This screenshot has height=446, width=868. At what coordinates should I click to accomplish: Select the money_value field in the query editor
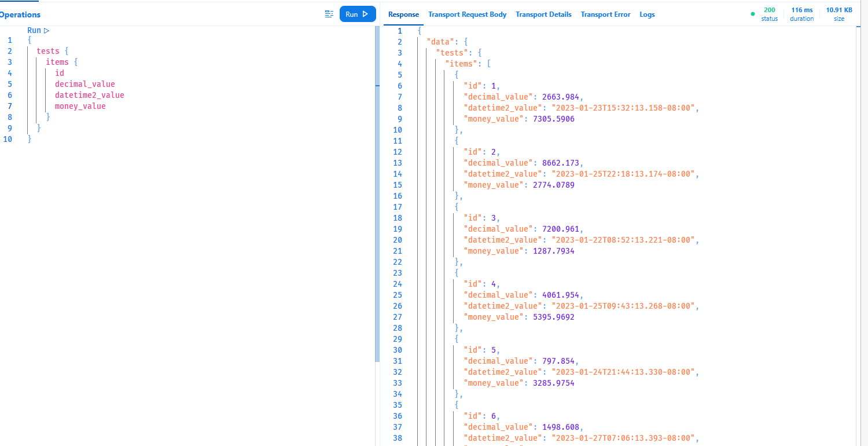[80, 105]
